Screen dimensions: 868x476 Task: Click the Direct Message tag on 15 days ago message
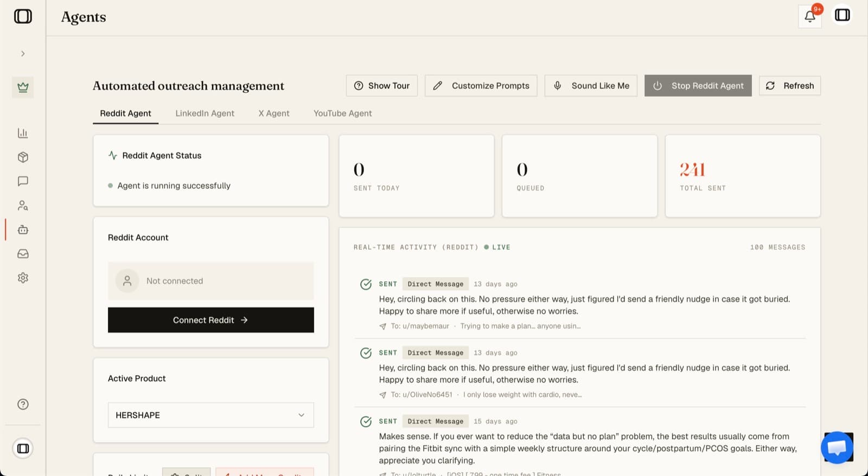coord(436,421)
